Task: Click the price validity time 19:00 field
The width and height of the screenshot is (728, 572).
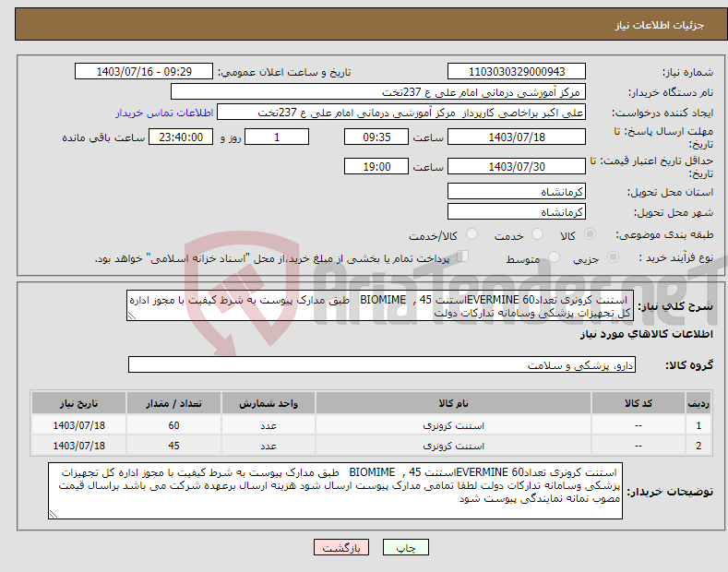Action: click(x=376, y=166)
